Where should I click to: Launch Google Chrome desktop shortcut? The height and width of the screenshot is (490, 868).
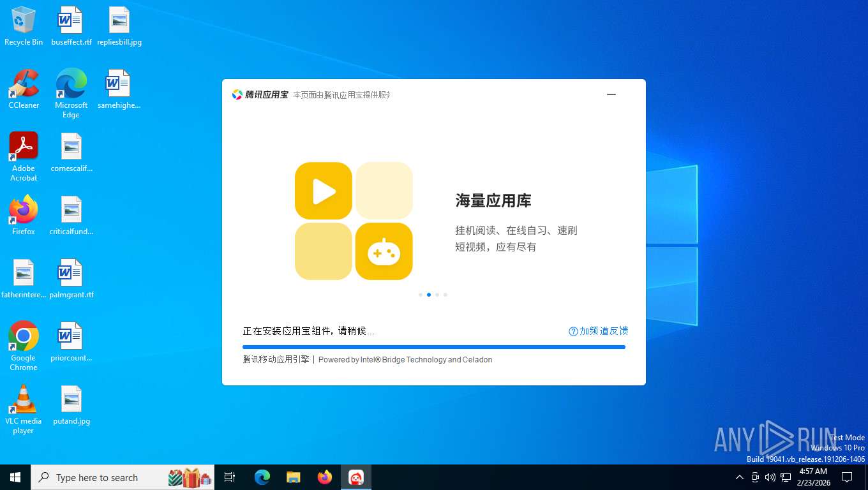click(24, 346)
